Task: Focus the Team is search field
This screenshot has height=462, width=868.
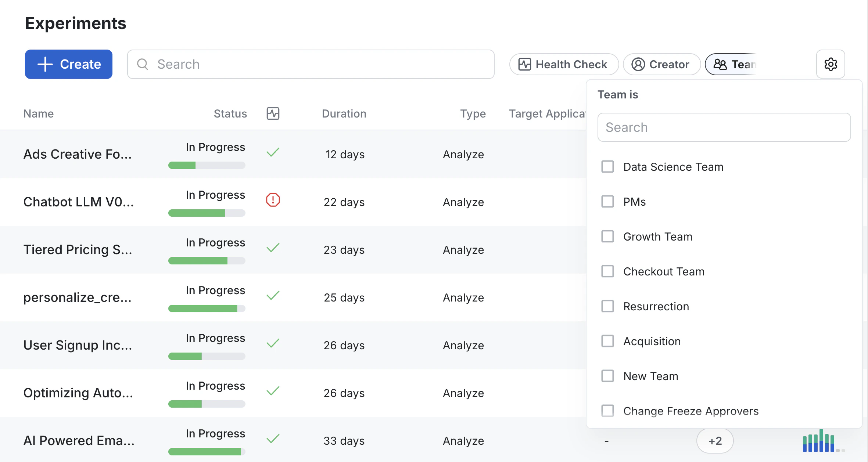Action: click(724, 127)
